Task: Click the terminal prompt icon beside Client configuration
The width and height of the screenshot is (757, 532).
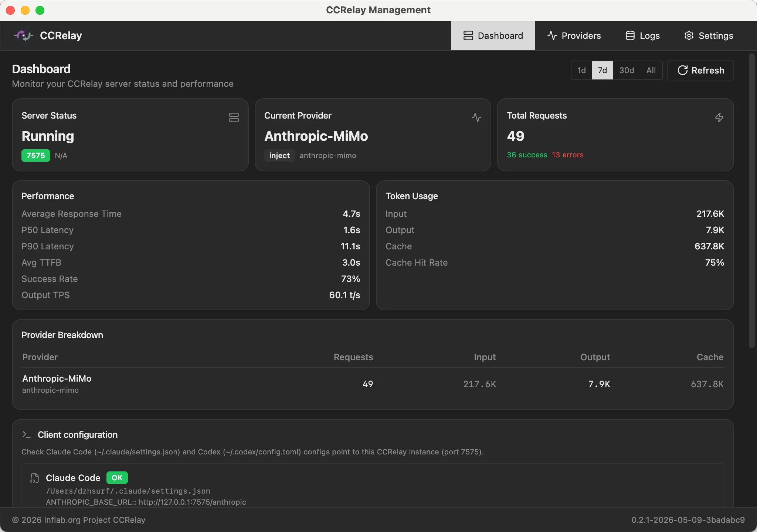Action: tap(26, 434)
